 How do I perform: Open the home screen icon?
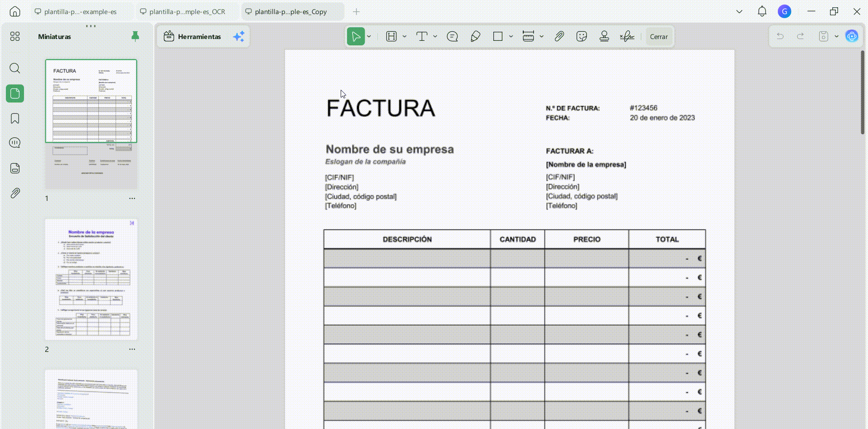(x=15, y=11)
